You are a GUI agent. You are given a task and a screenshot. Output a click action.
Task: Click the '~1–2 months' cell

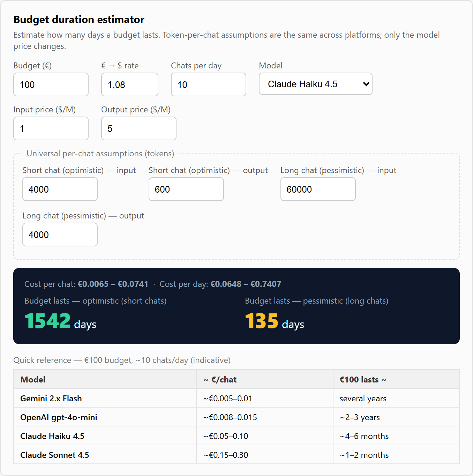396,455
